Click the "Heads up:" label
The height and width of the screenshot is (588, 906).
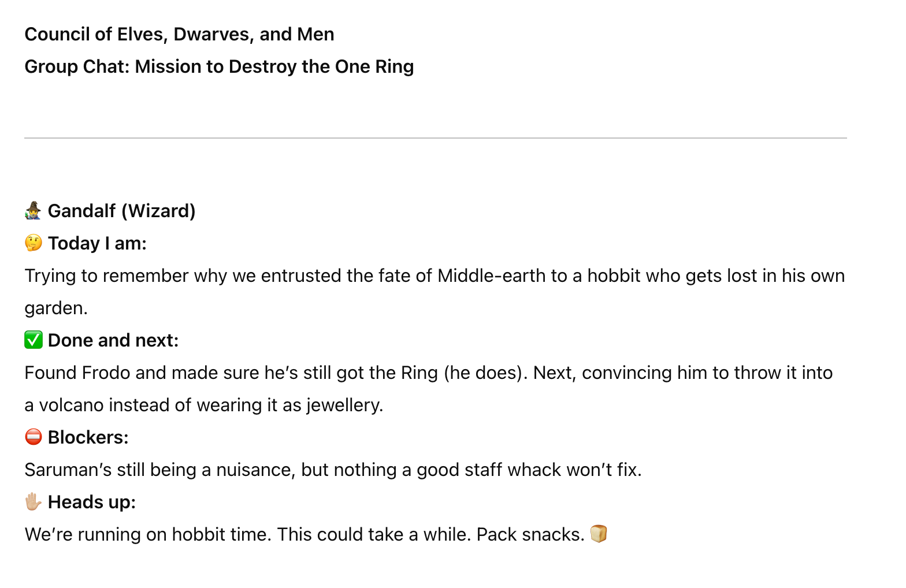(x=91, y=502)
